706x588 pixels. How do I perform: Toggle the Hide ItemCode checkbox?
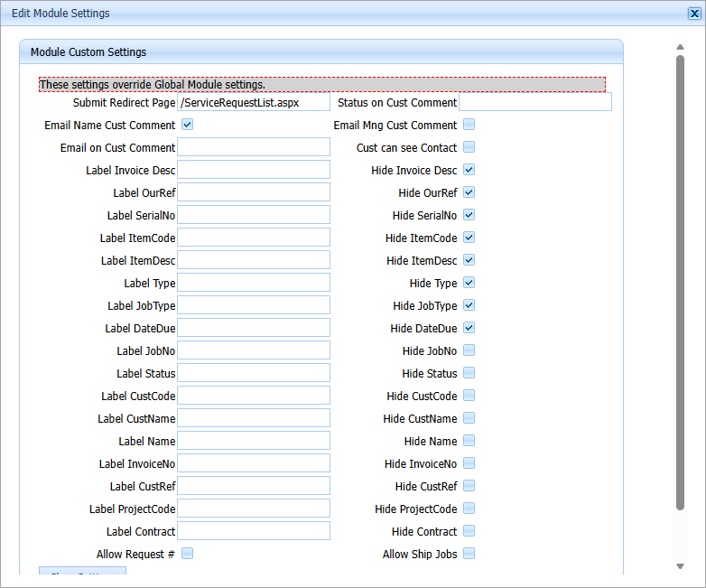(x=469, y=237)
